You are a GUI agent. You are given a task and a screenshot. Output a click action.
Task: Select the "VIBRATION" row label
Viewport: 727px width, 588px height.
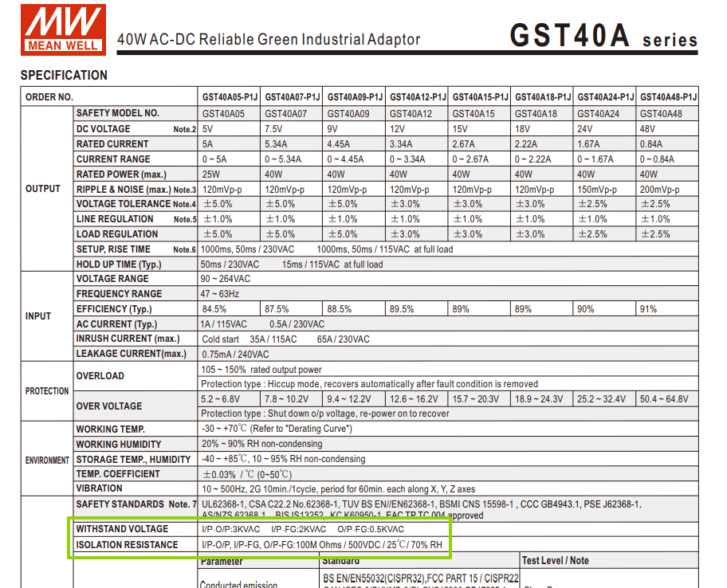[x=99, y=488]
